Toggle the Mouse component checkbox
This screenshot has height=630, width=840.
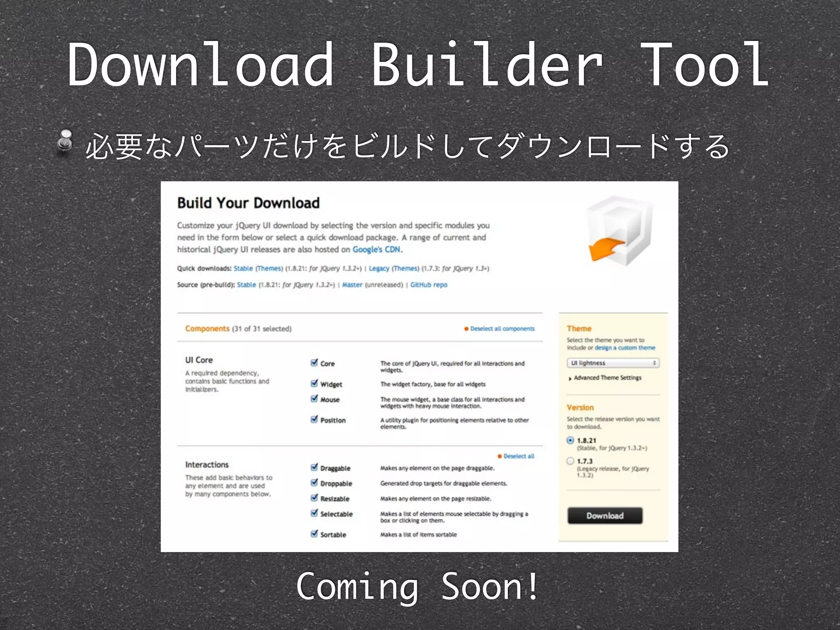pos(314,399)
